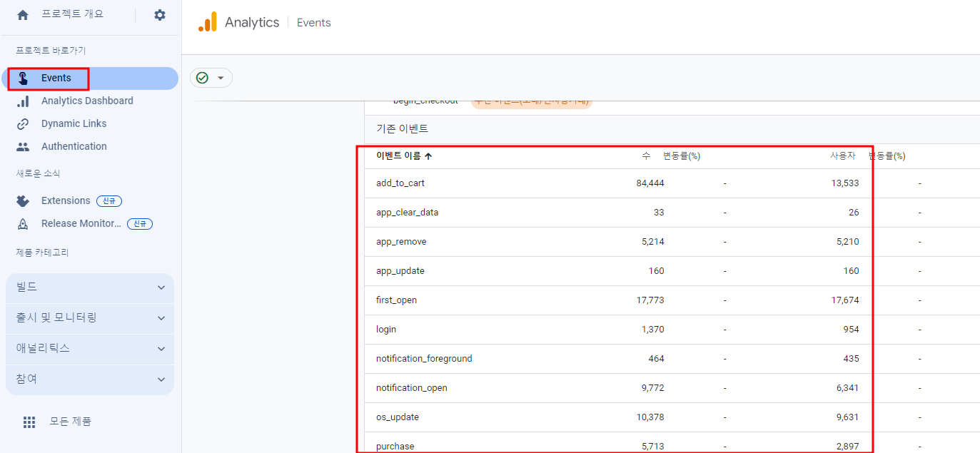Open the 프로젝트 개요 overview link

72,14
